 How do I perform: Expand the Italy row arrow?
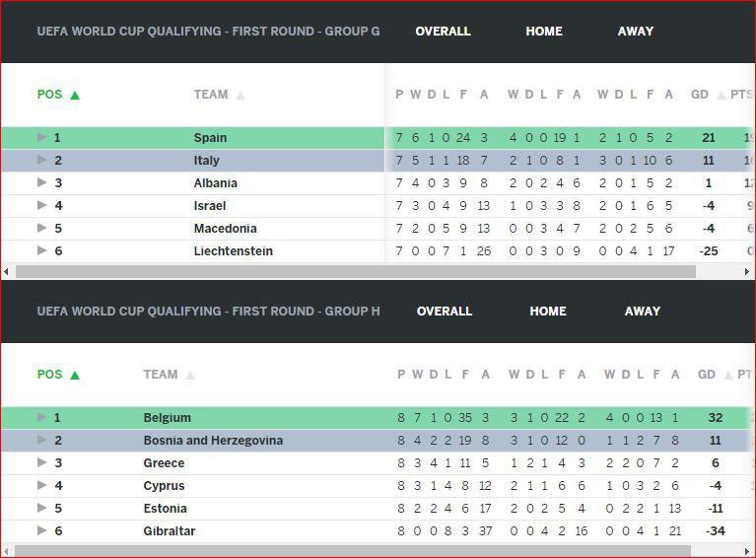41,161
